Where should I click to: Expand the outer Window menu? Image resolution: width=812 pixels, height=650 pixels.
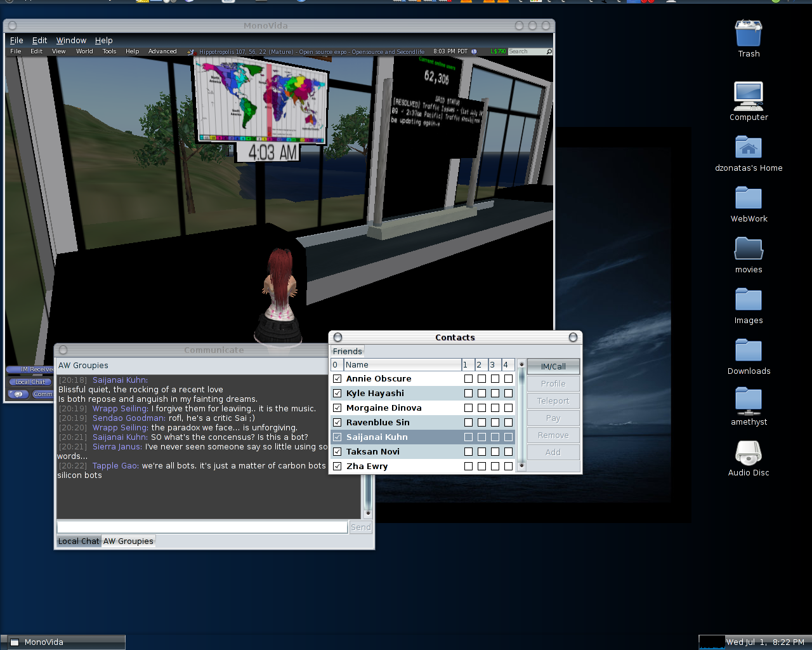click(x=71, y=41)
